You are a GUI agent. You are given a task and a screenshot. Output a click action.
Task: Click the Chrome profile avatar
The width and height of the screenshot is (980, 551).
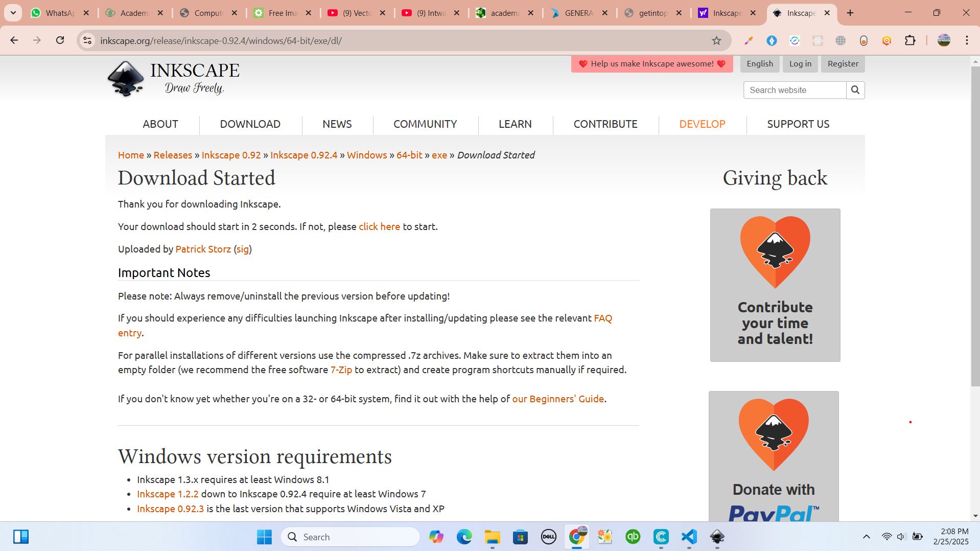click(944, 40)
